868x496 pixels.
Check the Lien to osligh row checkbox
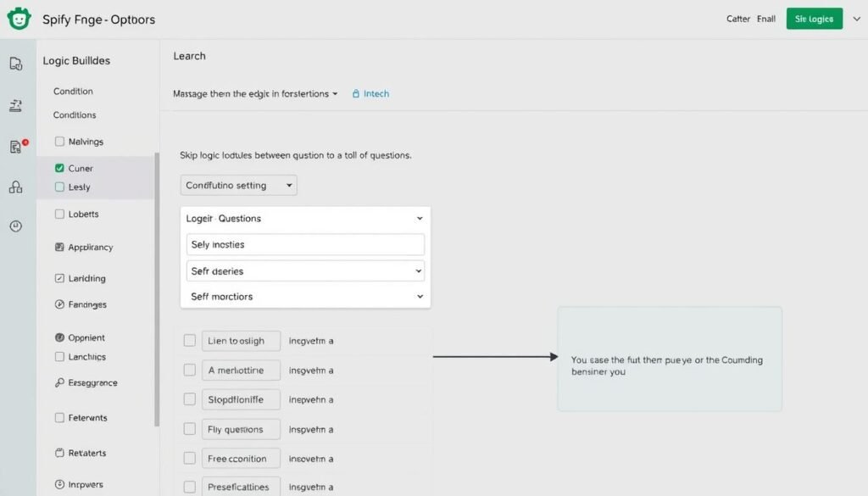189,340
